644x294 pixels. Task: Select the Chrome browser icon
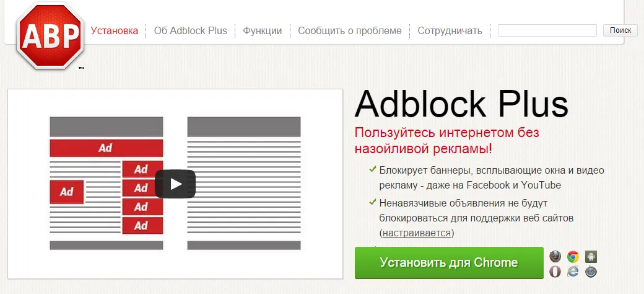click(x=573, y=257)
